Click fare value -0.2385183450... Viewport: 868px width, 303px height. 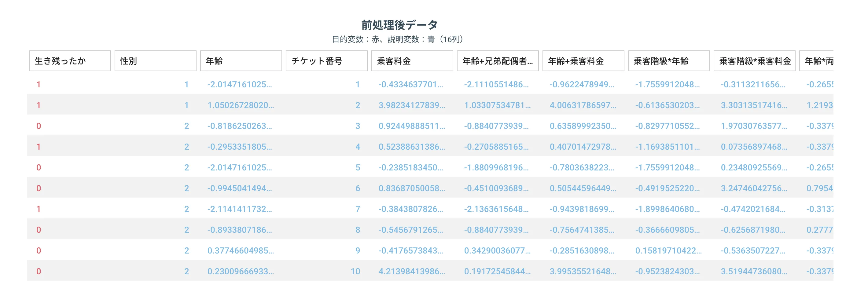click(x=411, y=167)
